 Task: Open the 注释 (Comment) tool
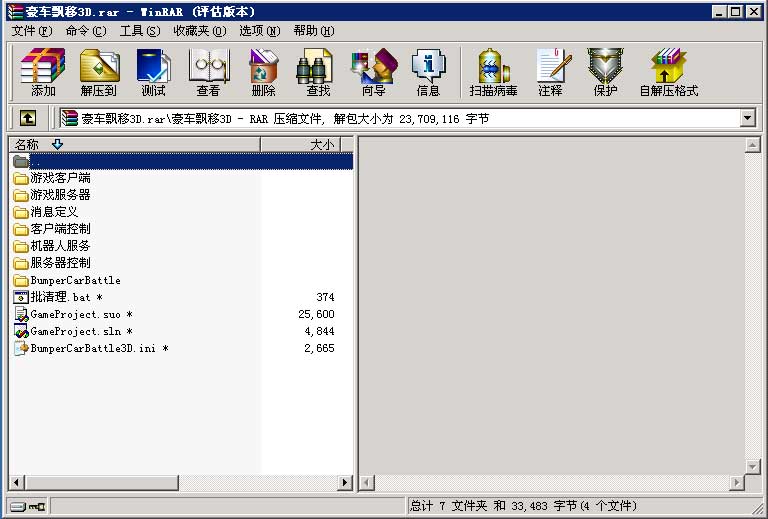[x=550, y=72]
